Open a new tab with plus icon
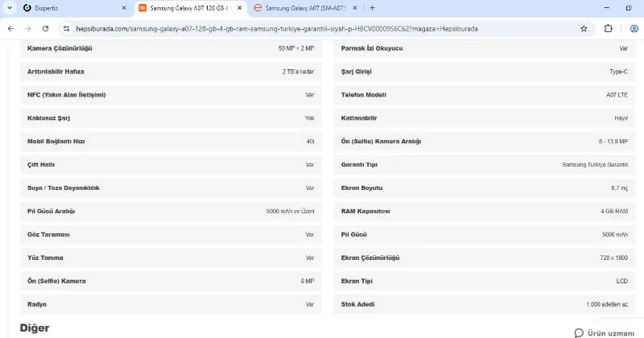Image resolution: width=644 pixels, height=338 pixels. pyautogui.click(x=373, y=8)
